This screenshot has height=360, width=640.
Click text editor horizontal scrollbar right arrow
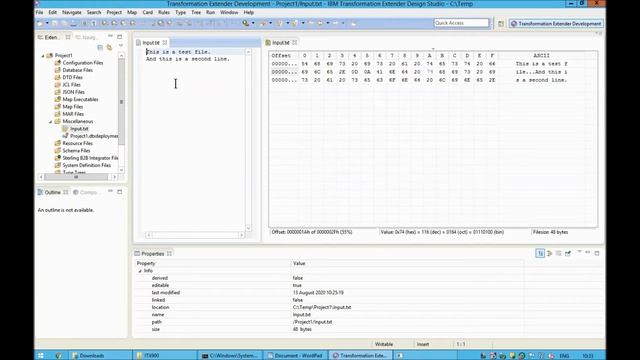[x=242, y=235]
